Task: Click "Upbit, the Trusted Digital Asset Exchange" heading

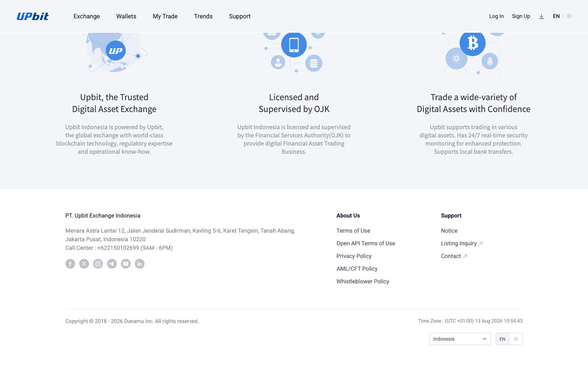Action: 114,103
